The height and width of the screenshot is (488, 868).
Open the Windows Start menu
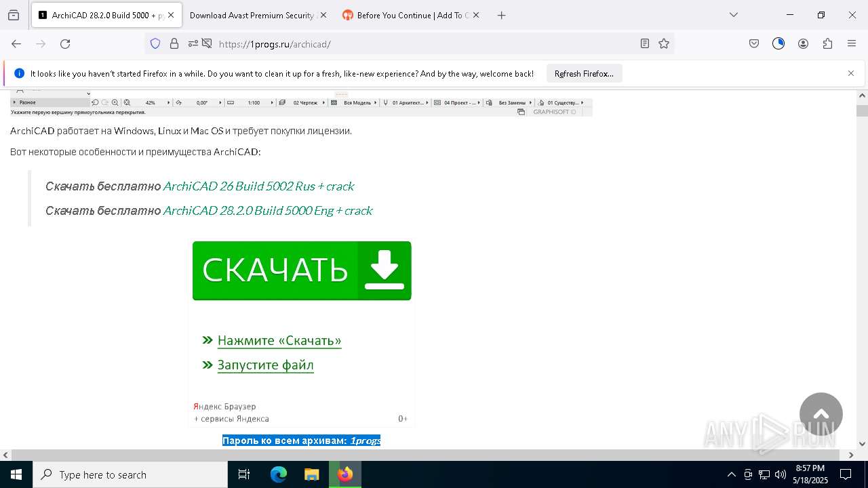[x=16, y=474]
